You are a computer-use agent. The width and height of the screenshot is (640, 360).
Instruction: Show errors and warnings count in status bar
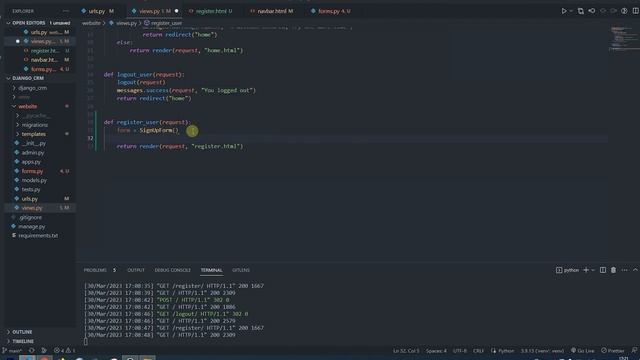pos(64,351)
